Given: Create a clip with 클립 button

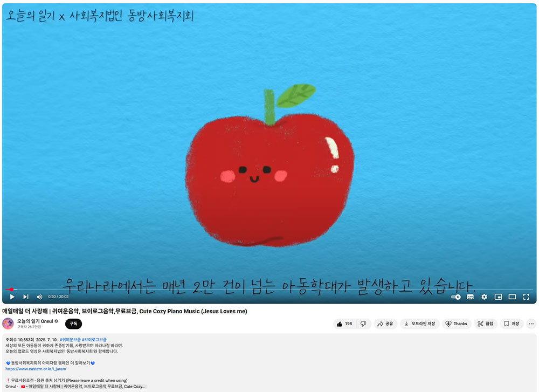Looking at the screenshot, I should [486, 324].
